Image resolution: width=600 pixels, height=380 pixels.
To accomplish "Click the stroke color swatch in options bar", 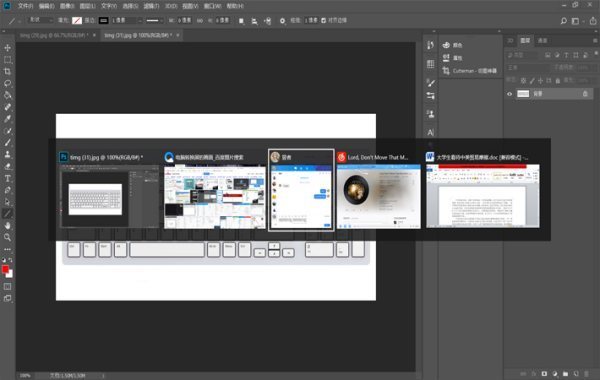I will [103, 21].
